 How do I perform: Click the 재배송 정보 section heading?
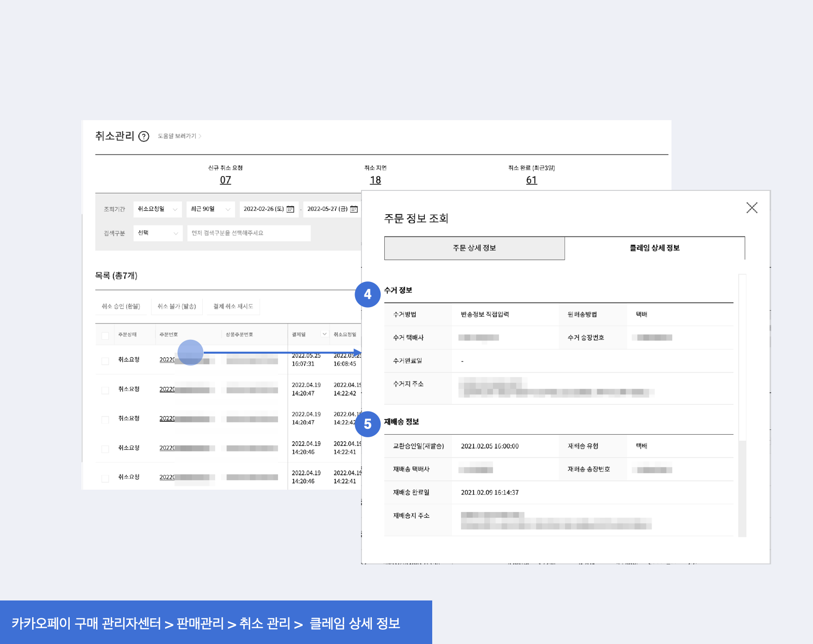point(402,422)
